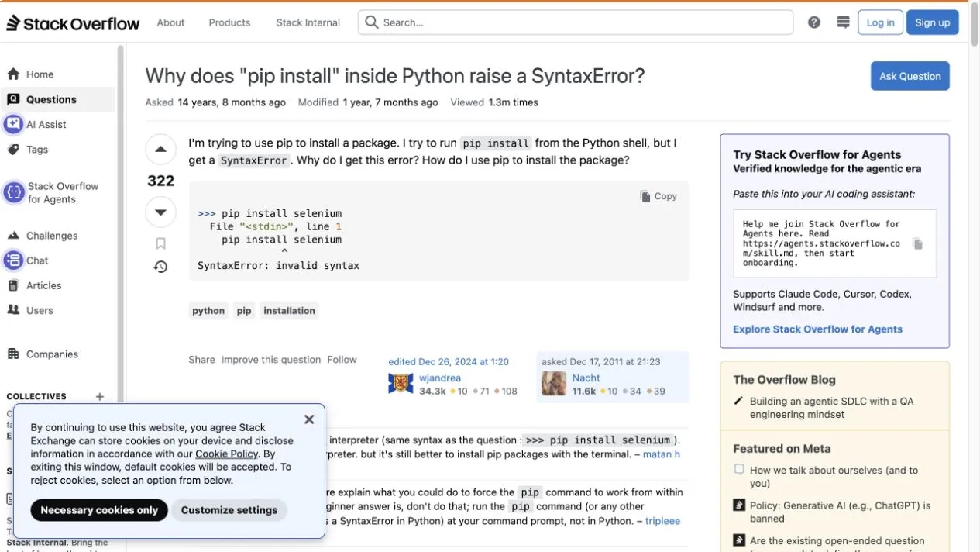Focus the Search input field
Image resolution: width=980 pixels, height=552 pixels.
(x=575, y=22)
